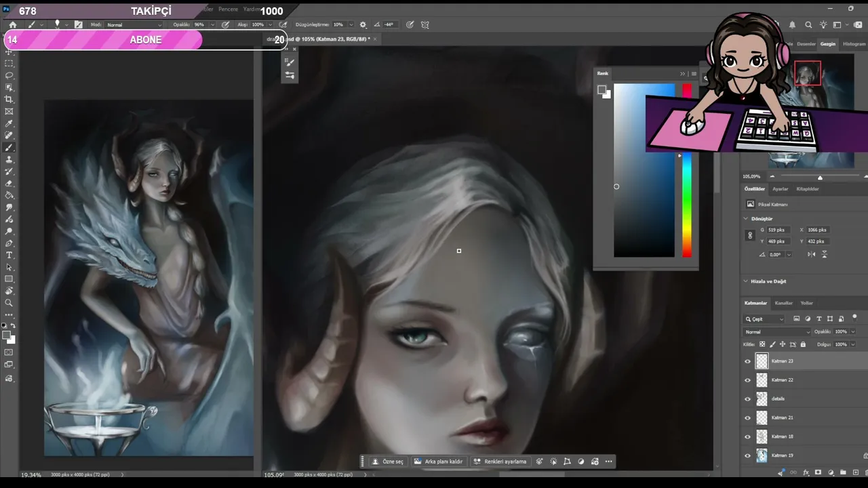Select the Smudge tool
Screen dimensions: 868x488
point(9,207)
